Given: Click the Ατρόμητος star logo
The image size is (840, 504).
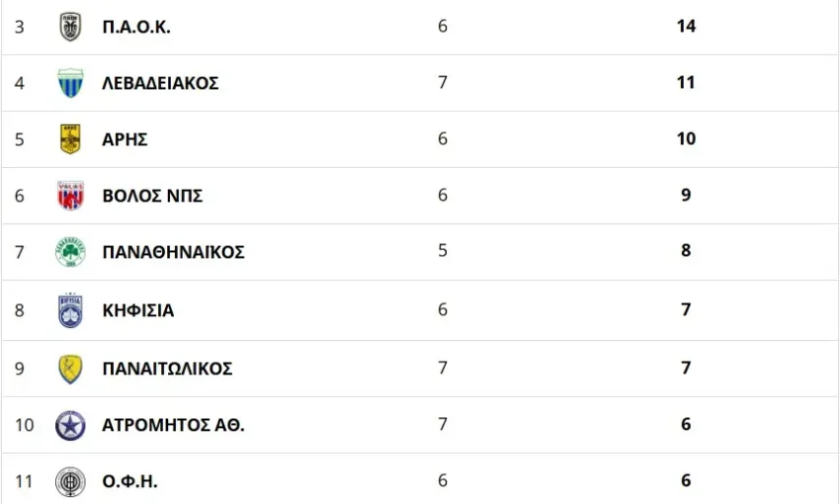Looking at the screenshot, I should pyautogui.click(x=71, y=425).
